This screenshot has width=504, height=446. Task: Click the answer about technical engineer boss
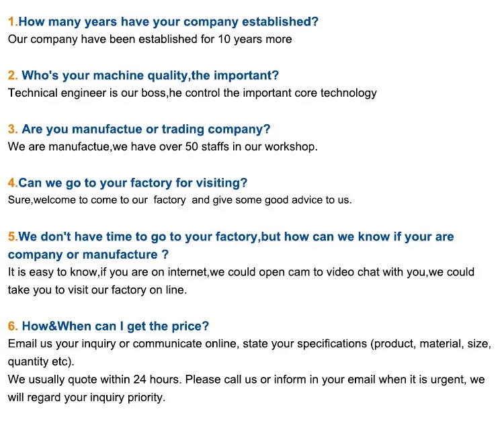click(x=192, y=93)
